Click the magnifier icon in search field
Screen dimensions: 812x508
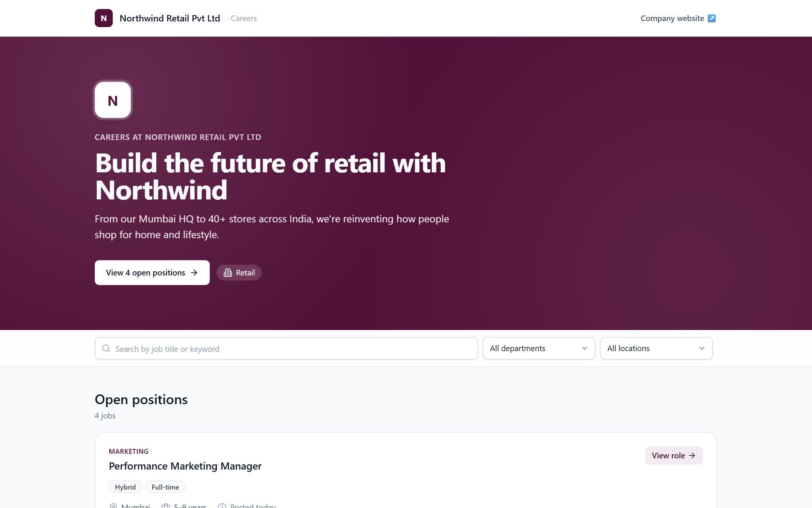point(106,348)
